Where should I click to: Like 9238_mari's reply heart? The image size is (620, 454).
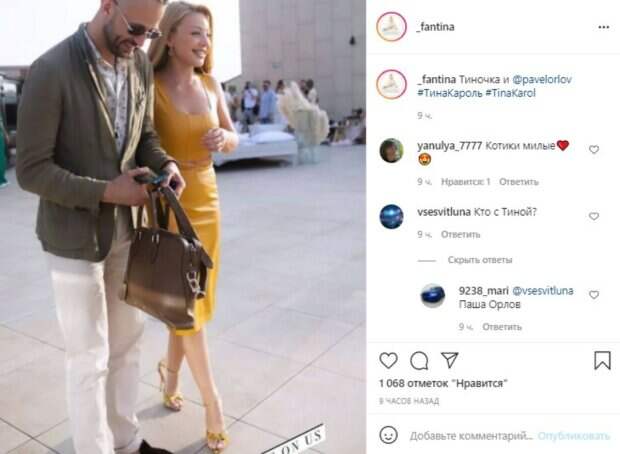coord(594,295)
